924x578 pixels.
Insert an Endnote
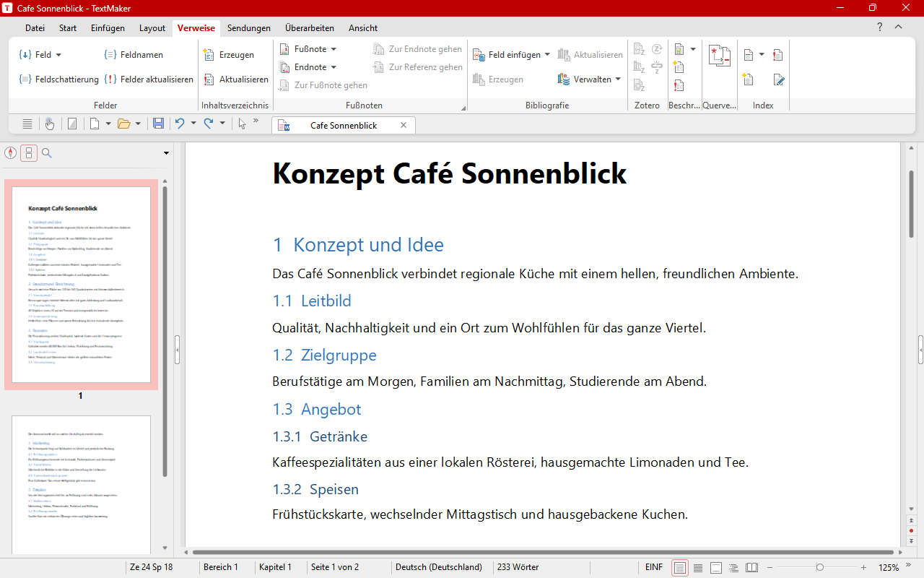click(x=303, y=67)
